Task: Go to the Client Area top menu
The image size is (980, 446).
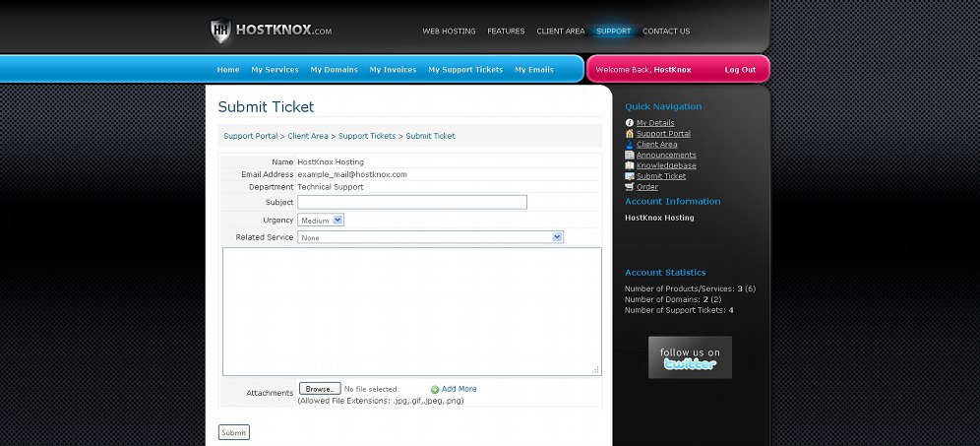Action: pyautogui.click(x=561, y=32)
